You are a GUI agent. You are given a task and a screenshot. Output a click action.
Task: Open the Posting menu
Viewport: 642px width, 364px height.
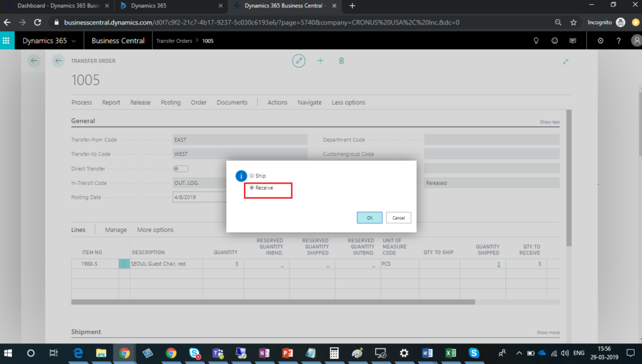(171, 102)
